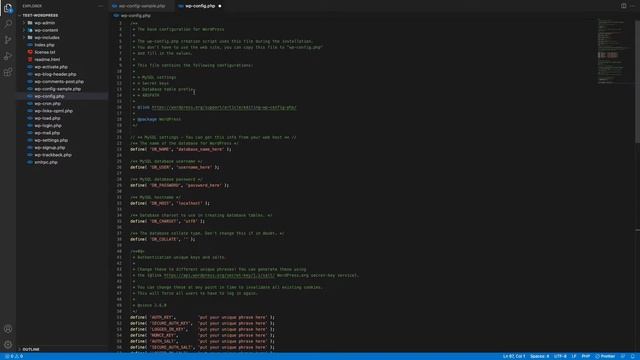Open wp-login.php in the explorer
The width and height of the screenshot is (640, 360).
48,126
